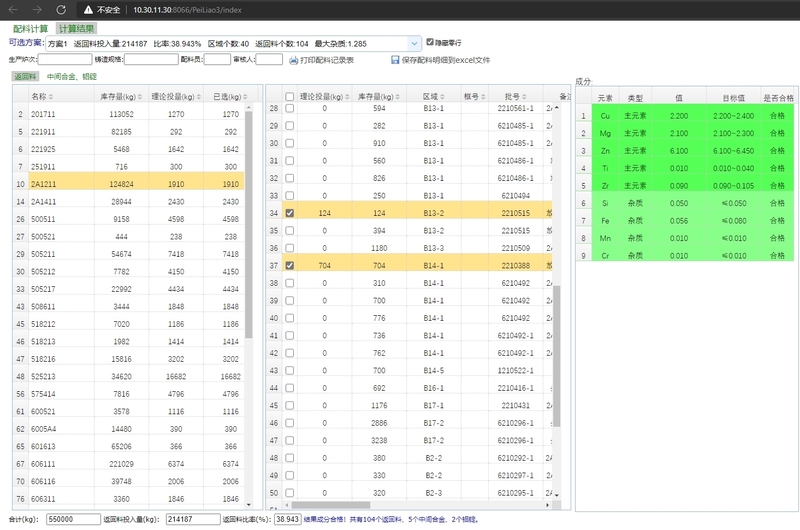Click 打印配料记录表 link
Viewport: 800px width, 530px height.
pos(327,60)
